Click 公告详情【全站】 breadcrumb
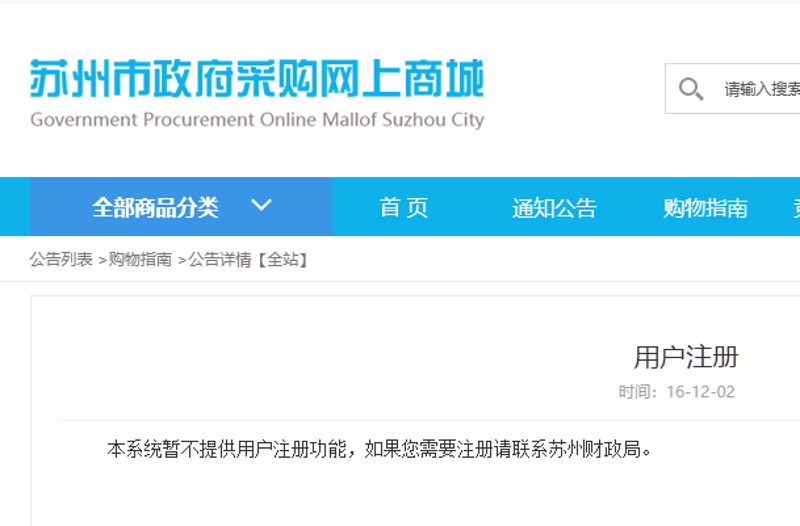The image size is (800, 526). [248, 260]
